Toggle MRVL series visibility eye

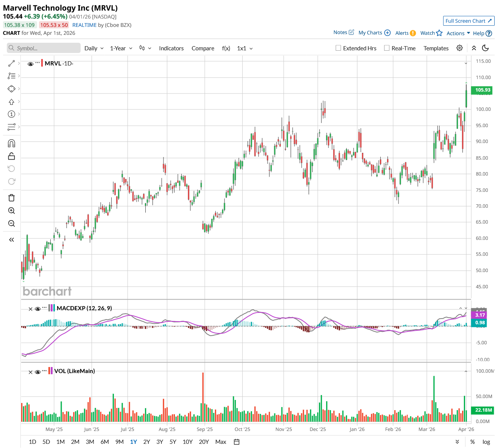31,64
